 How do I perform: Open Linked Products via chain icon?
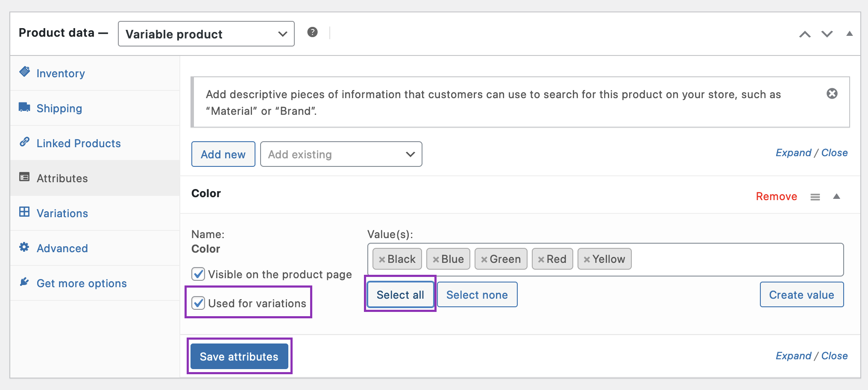point(25,143)
